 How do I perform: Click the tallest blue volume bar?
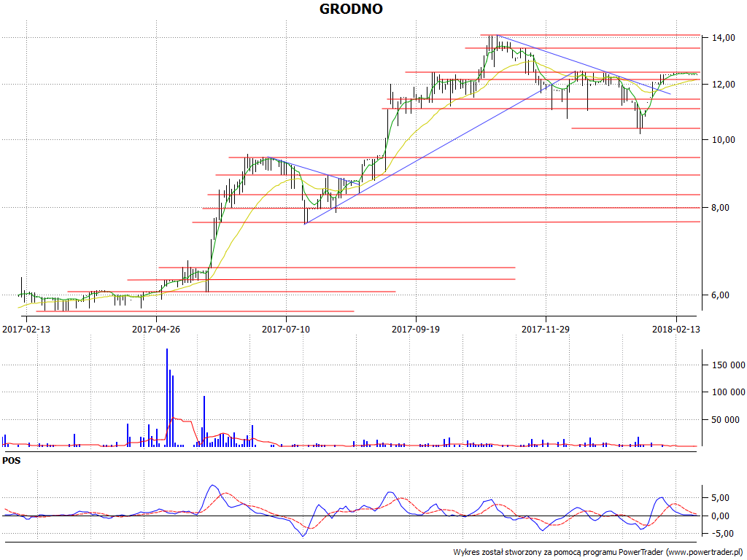(x=167, y=397)
